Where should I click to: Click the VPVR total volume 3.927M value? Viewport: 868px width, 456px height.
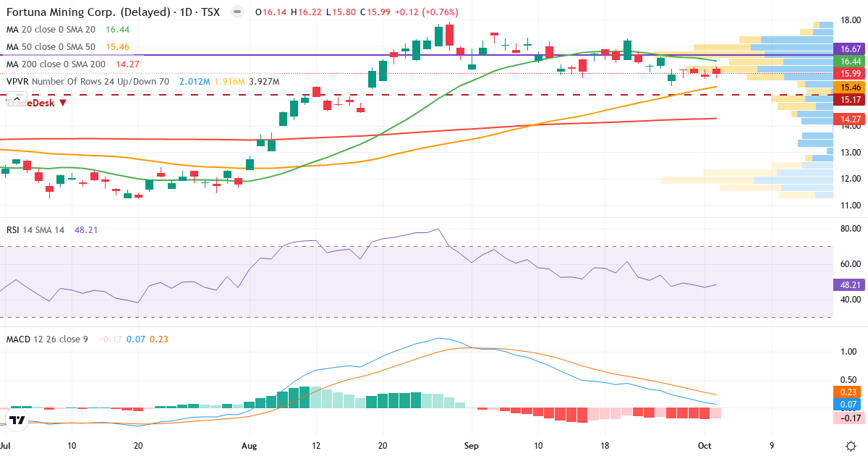pos(264,82)
